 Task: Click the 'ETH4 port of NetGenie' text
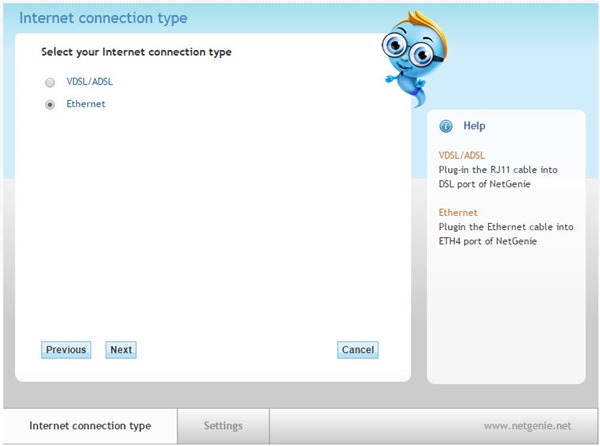coord(488,241)
